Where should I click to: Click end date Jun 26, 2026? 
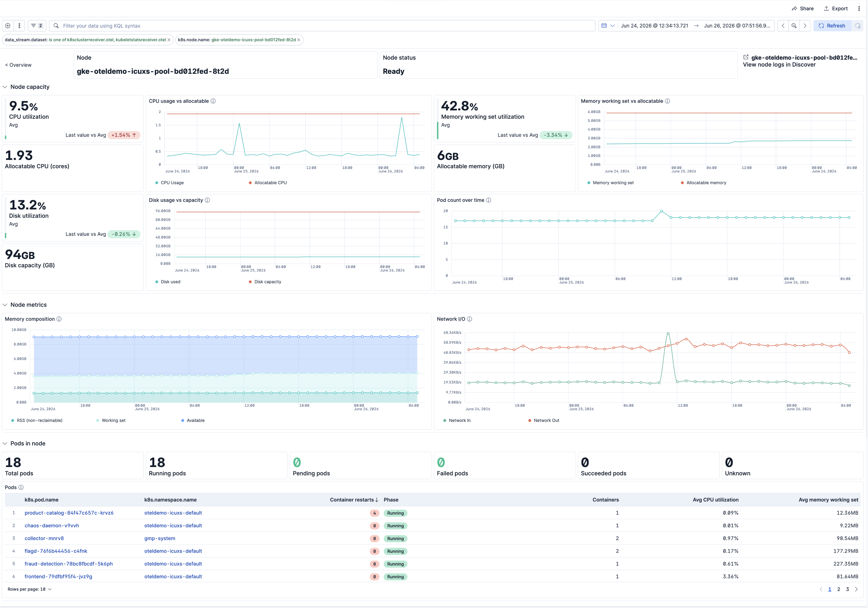point(737,26)
